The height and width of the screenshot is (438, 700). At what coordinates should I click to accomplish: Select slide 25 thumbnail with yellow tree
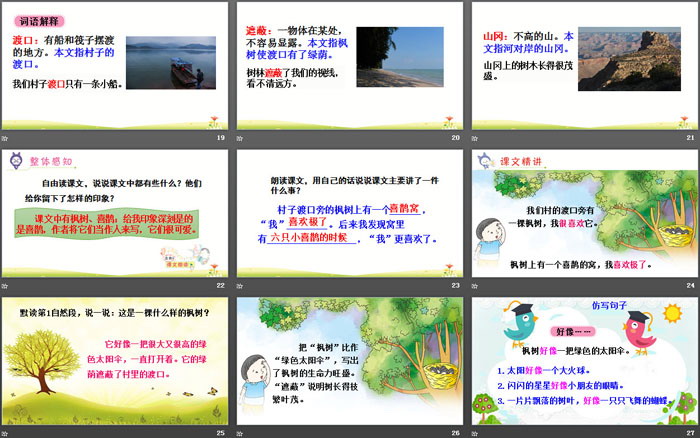point(115,361)
